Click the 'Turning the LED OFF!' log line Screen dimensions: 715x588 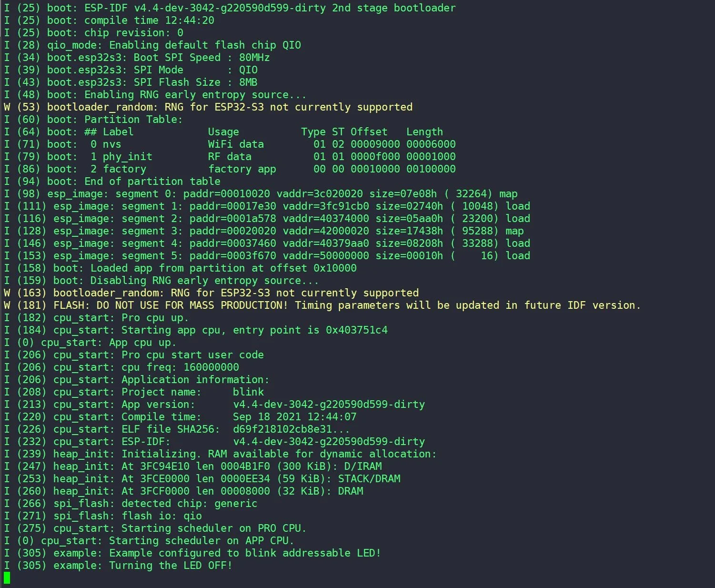171,566
